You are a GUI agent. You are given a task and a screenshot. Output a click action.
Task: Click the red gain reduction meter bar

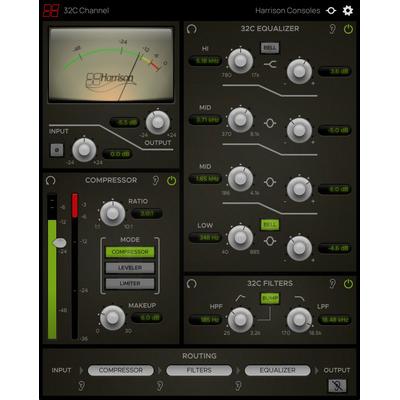pos(75,205)
